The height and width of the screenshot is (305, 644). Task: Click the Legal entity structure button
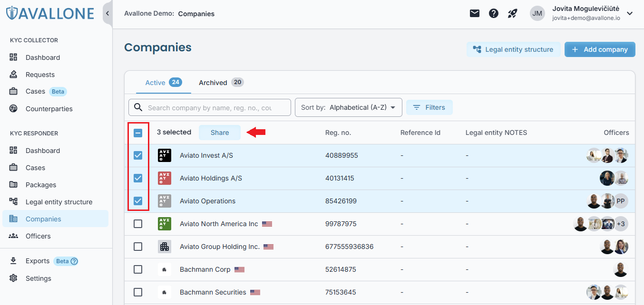[513, 49]
